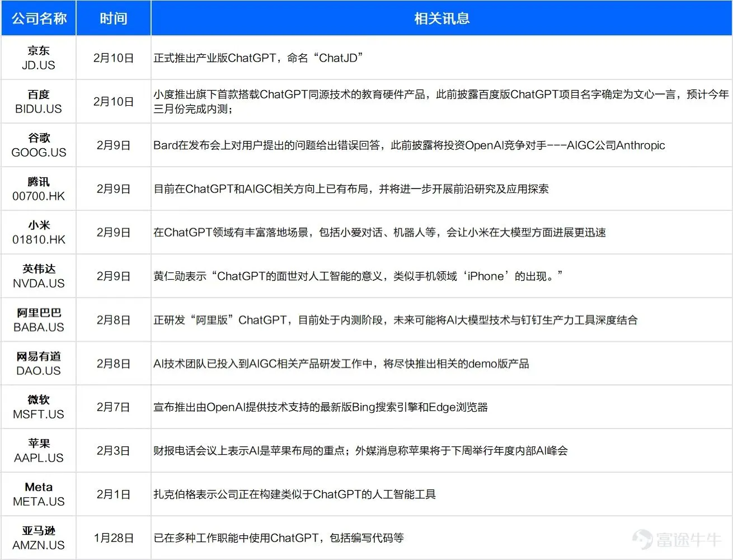Select the 百度 BIDU.US company cell
The height and width of the screenshot is (560, 733).
coord(39,102)
